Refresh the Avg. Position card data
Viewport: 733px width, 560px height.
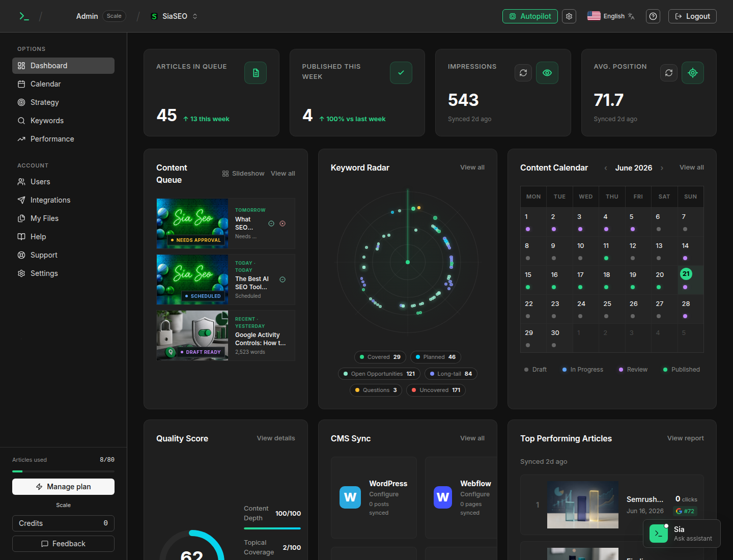coord(669,73)
